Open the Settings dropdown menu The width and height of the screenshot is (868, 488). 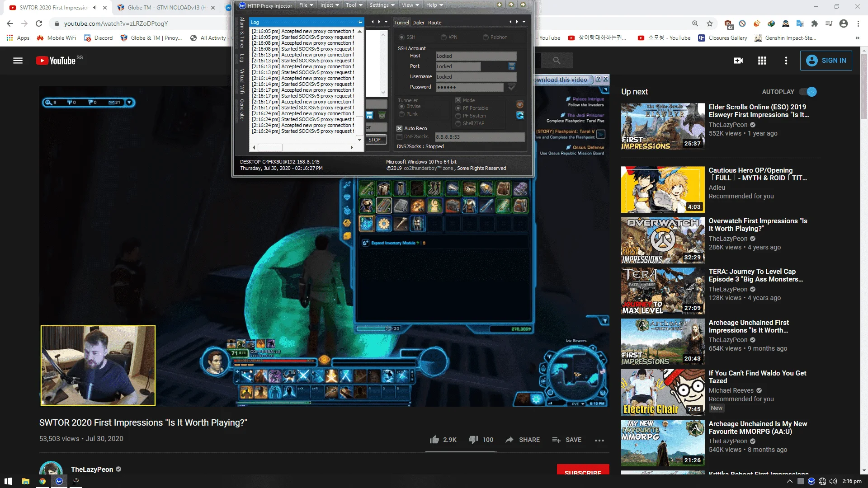382,5
